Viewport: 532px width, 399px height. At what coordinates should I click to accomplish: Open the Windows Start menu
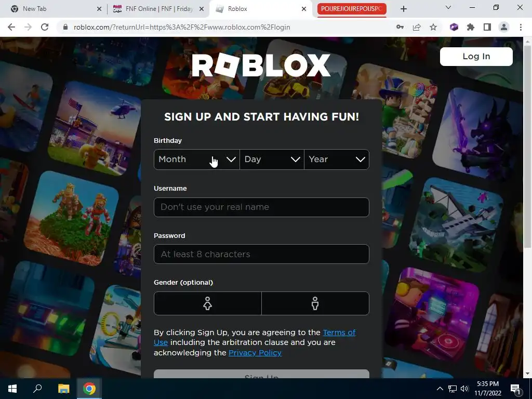(x=12, y=389)
